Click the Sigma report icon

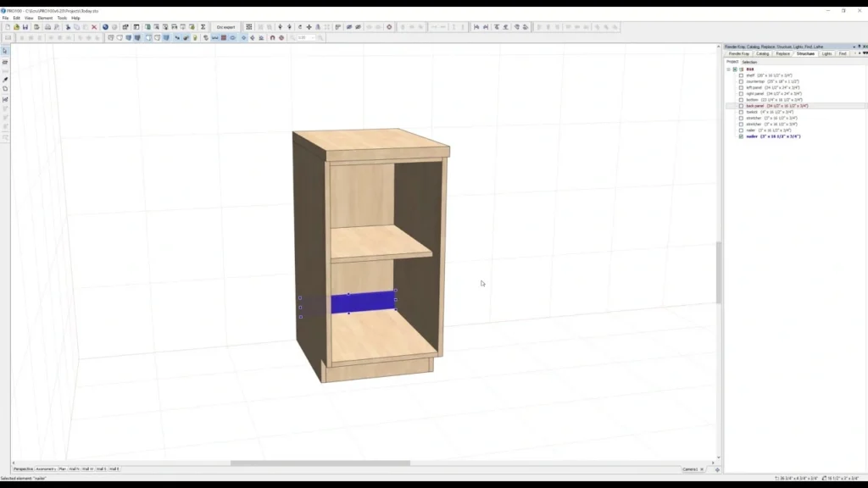(x=203, y=26)
